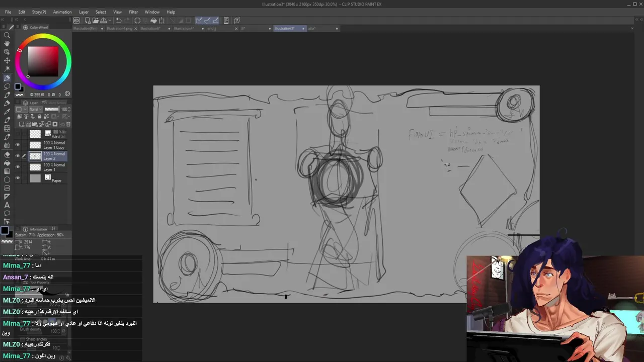This screenshot has height=362, width=644.
Task: Create a new document from toolbar
Action: coord(87,21)
